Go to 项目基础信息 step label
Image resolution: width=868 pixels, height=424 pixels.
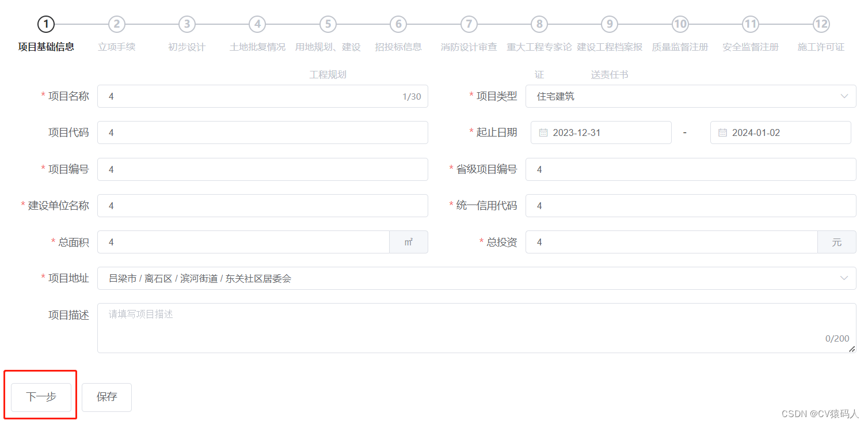click(x=46, y=47)
